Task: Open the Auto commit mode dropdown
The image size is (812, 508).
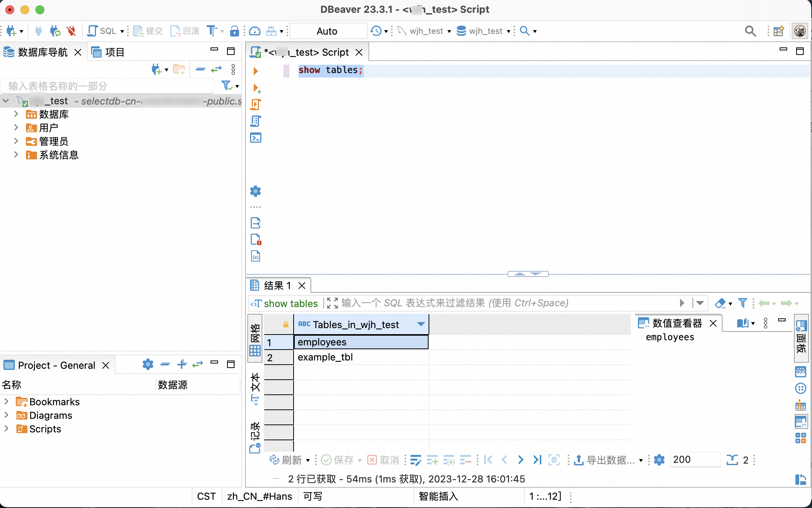Action: pyautogui.click(x=328, y=31)
